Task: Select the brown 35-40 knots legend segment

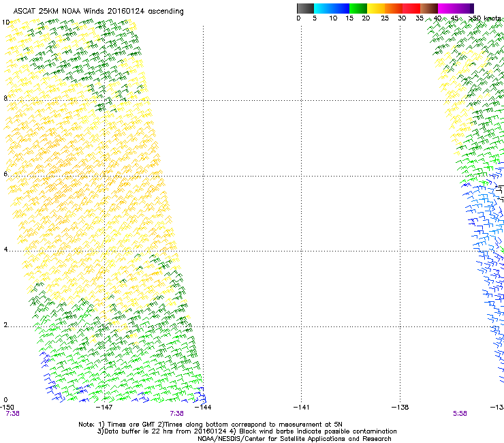Action: 429,8
